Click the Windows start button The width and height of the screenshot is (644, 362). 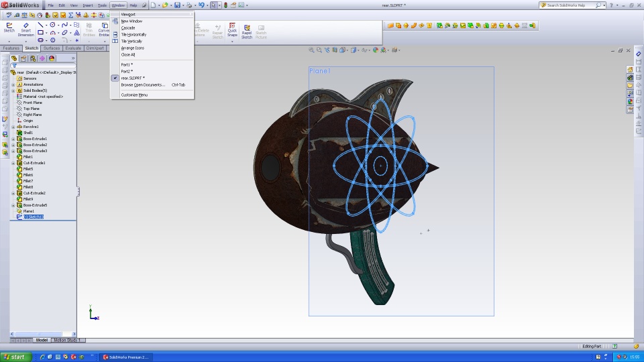tap(15, 357)
